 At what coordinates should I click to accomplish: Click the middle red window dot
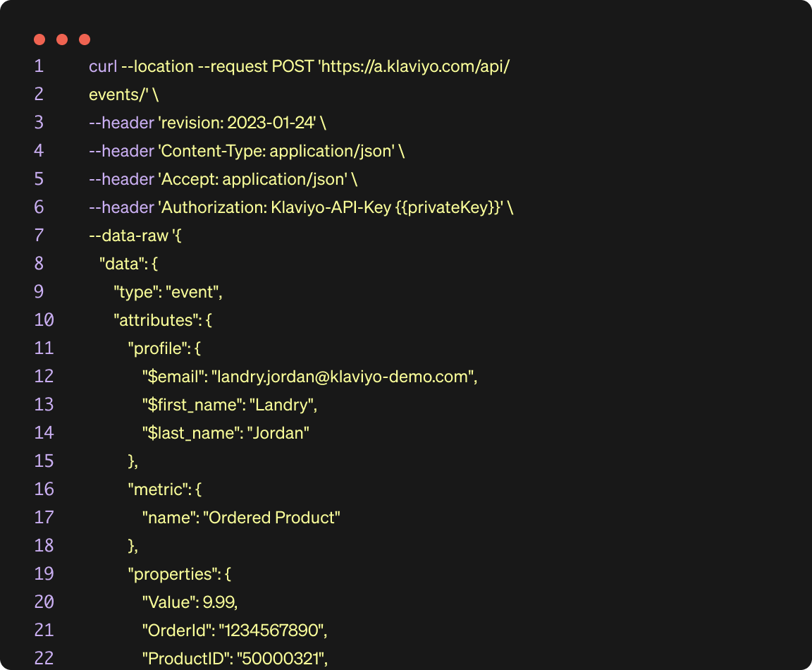coord(62,39)
